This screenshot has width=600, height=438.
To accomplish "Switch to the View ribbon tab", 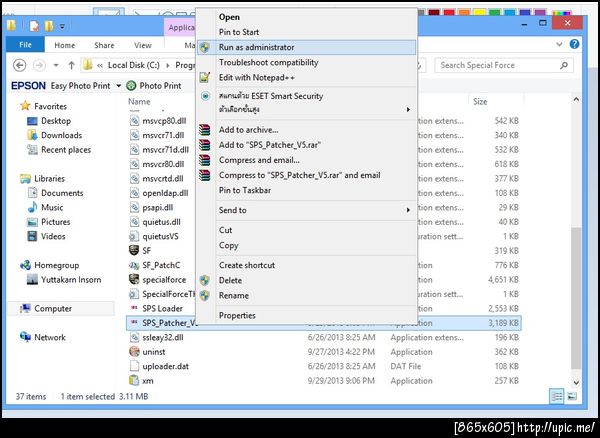I will (x=142, y=45).
